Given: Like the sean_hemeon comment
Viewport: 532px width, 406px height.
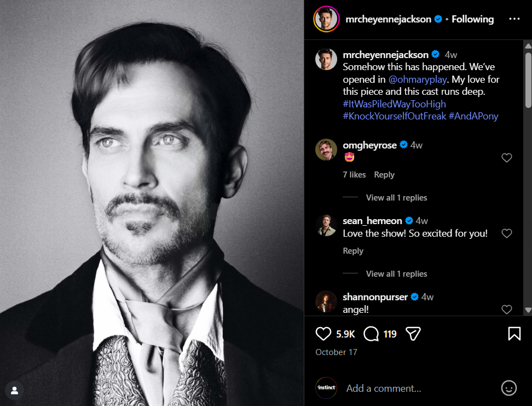Looking at the screenshot, I should click(507, 233).
